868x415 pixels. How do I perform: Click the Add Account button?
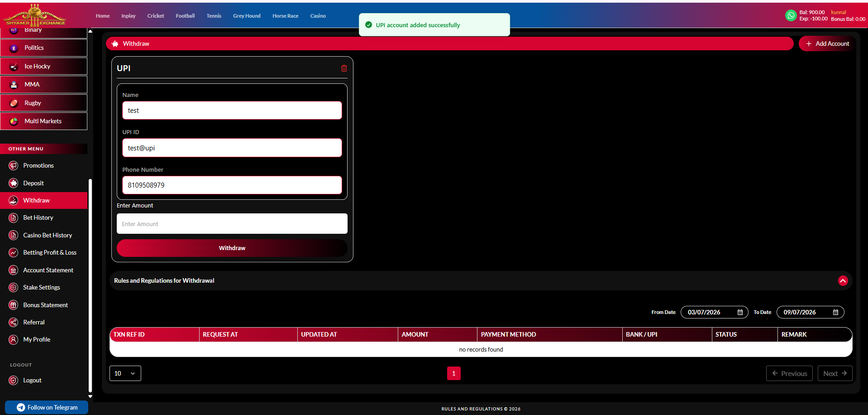click(x=827, y=44)
